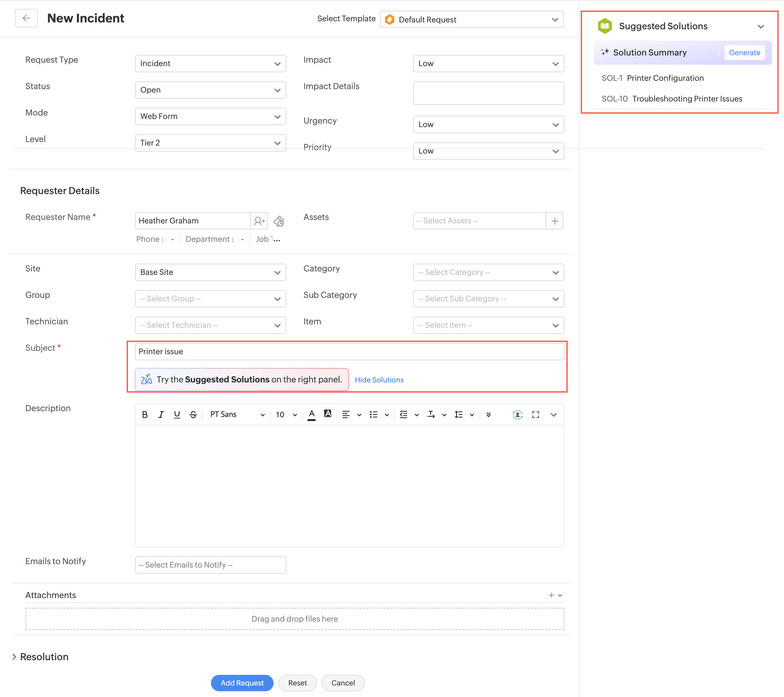Open the Site dropdown showing Base Site
784x697 pixels.
(x=211, y=272)
